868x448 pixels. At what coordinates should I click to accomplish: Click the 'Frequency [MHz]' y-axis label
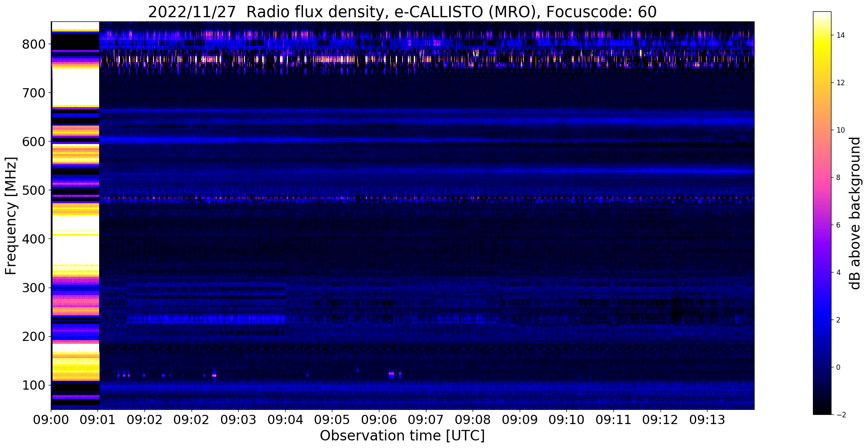[x=11, y=216]
